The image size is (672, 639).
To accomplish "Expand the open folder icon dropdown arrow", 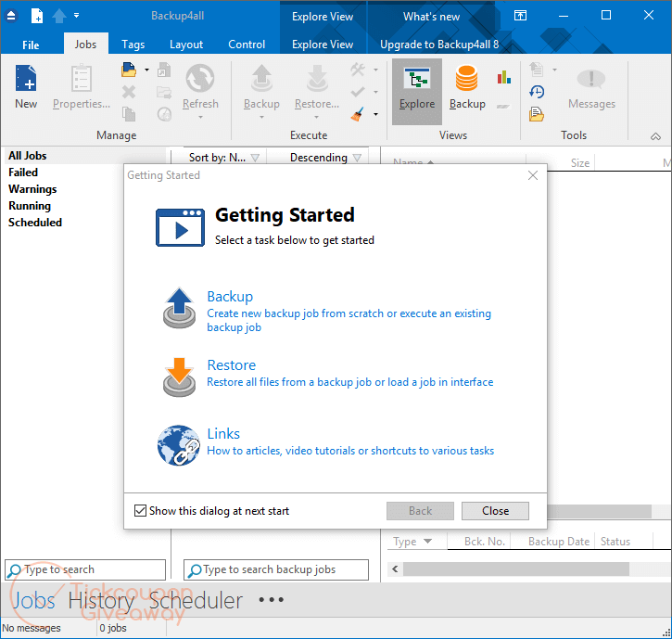I will tap(146, 70).
